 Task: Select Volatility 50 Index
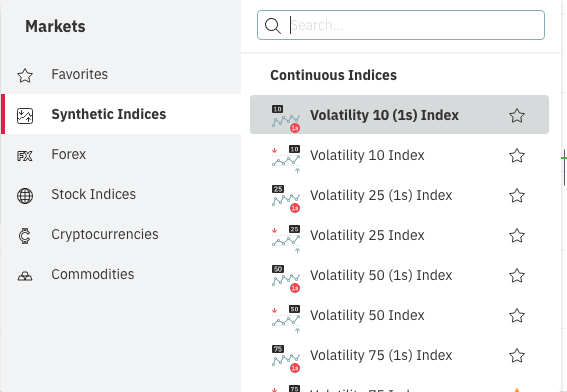tap(399, 315)
